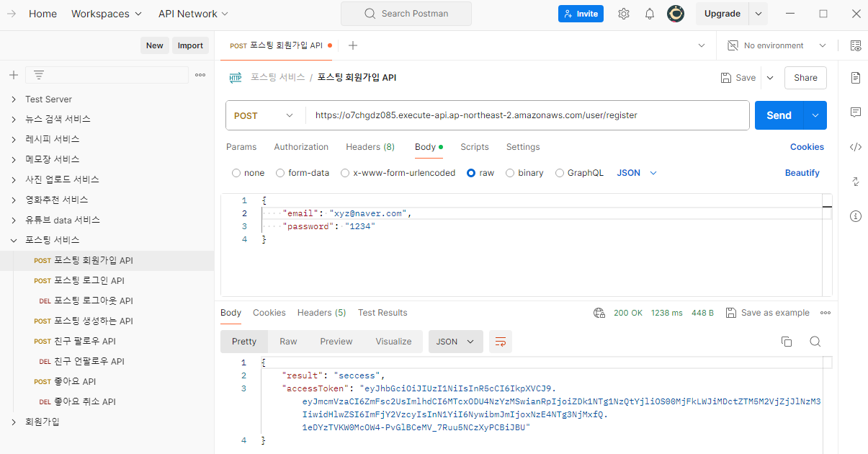Open the tabs overflow chevron
Screen dimensions: 868x454
[702, 45]
